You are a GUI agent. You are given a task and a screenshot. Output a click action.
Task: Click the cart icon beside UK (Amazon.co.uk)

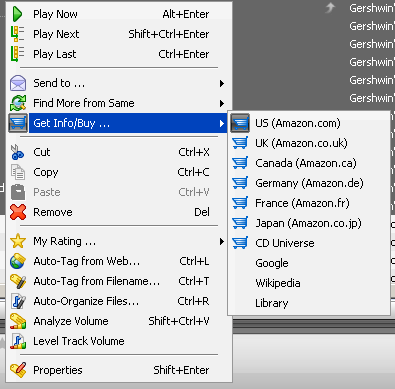pyautogui.click(x=240, y=143)
